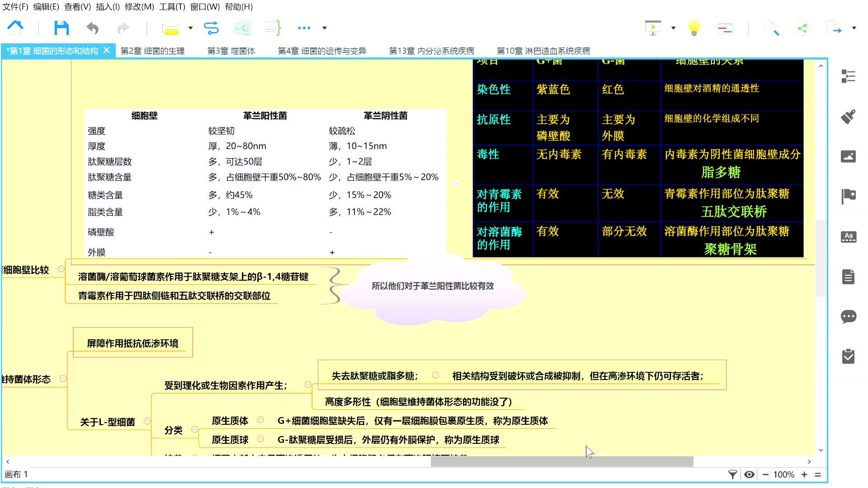Screen dimensions: 868x488
Task: Open dropdown arrow next to slideshow icon
Action: (x=673, y=28)
